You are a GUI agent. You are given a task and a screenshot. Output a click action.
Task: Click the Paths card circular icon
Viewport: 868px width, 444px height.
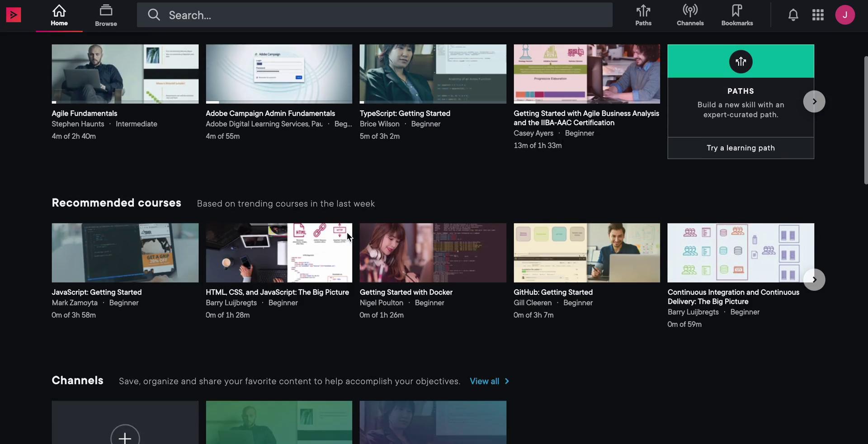click(741, 61)
